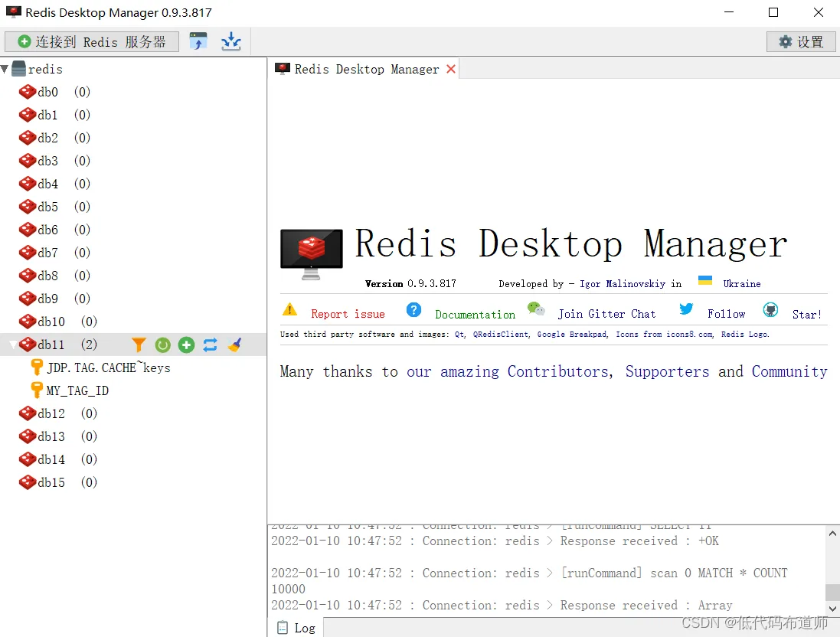Flush db11 with the broom icon

(234, 345)
